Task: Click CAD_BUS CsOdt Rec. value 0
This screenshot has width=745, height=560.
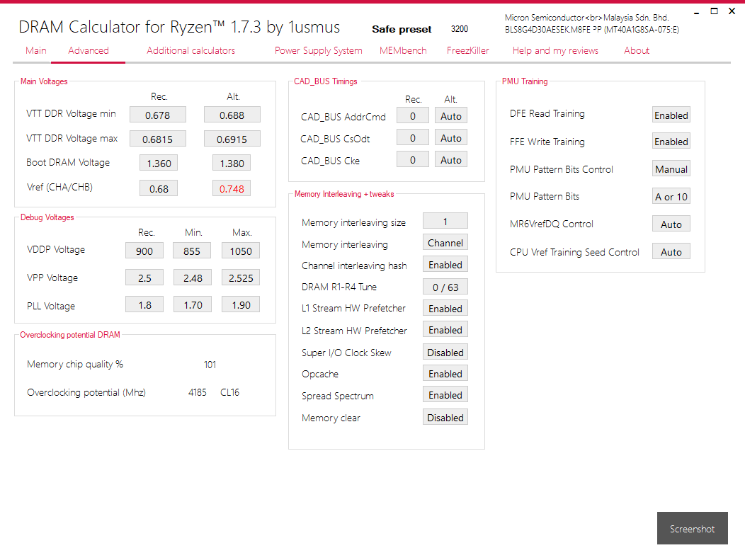Action: 413,138
